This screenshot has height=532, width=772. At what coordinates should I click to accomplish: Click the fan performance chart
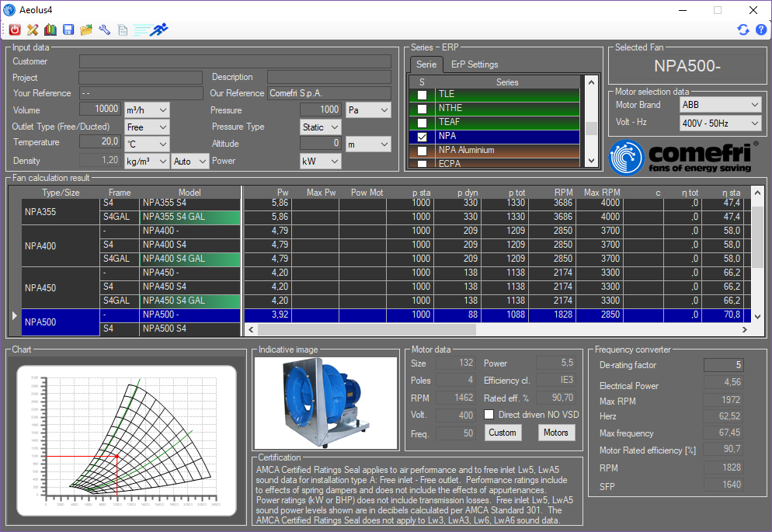pyautogui.click(x=127, y=440)
